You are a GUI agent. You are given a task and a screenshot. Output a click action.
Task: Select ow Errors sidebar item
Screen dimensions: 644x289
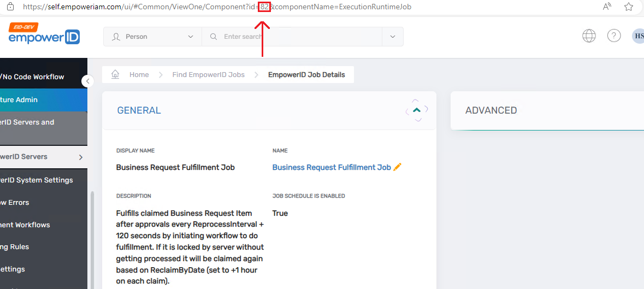[44, 202]
